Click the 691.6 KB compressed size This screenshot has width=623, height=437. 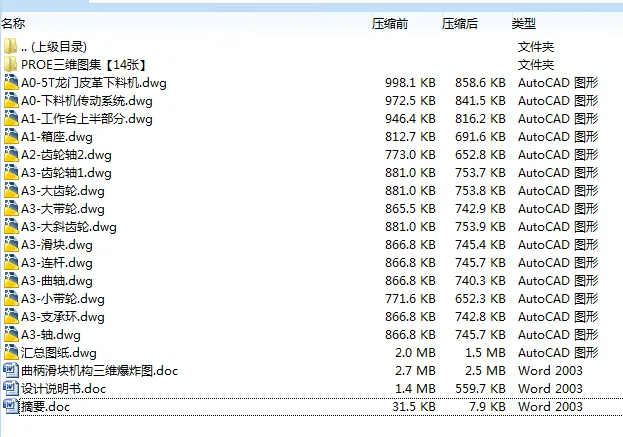(x=480, y=137)
